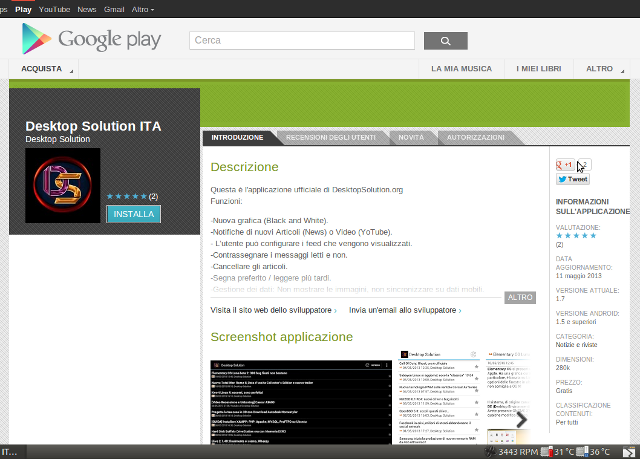
Task: Expand the Altro menu in top bar
Action: coord(142,9)
